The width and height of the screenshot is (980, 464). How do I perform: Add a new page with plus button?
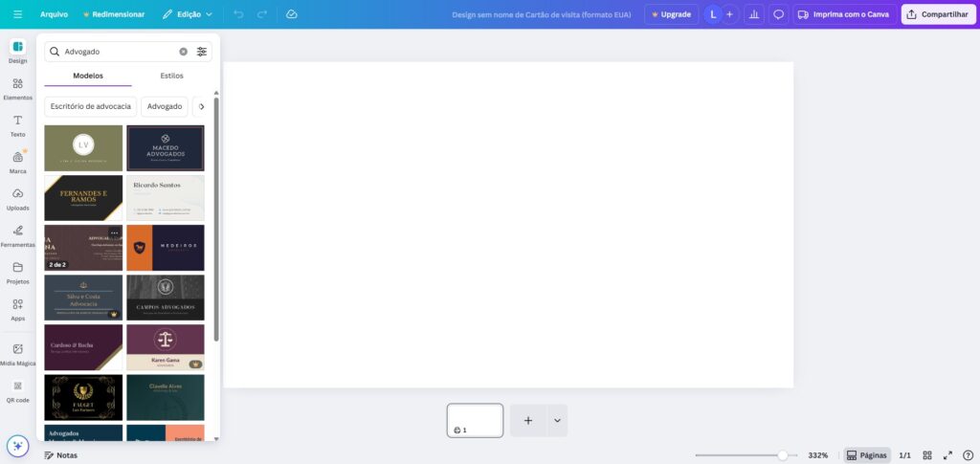(528, 420)
